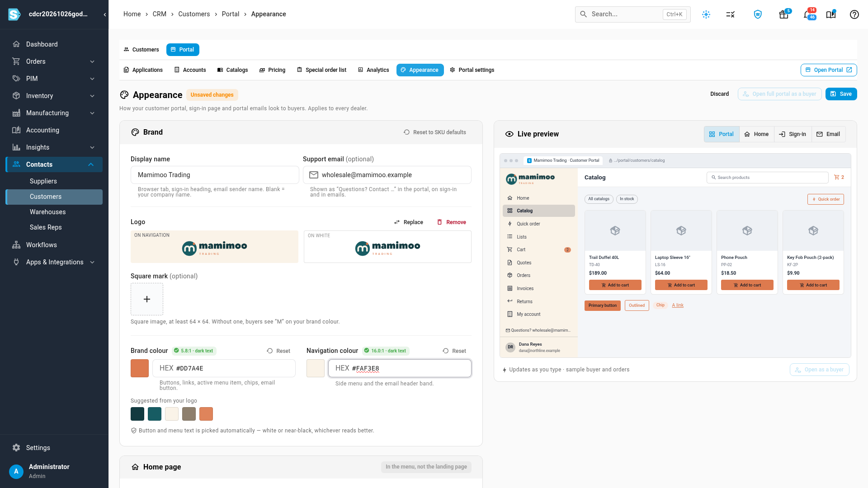Switch live preview to Sign-in
The image size is (868, 488).
coord(793,134)
